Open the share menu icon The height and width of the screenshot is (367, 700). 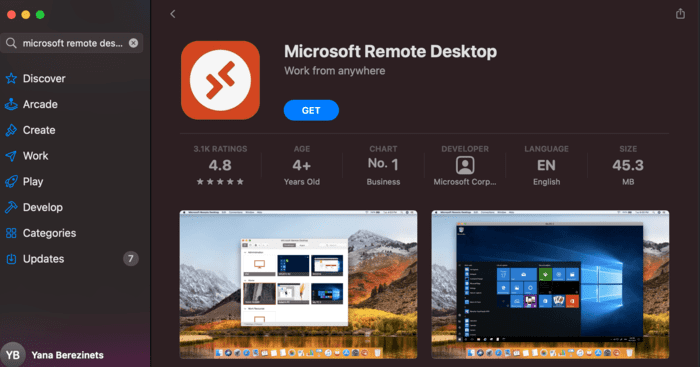[680, 14]
